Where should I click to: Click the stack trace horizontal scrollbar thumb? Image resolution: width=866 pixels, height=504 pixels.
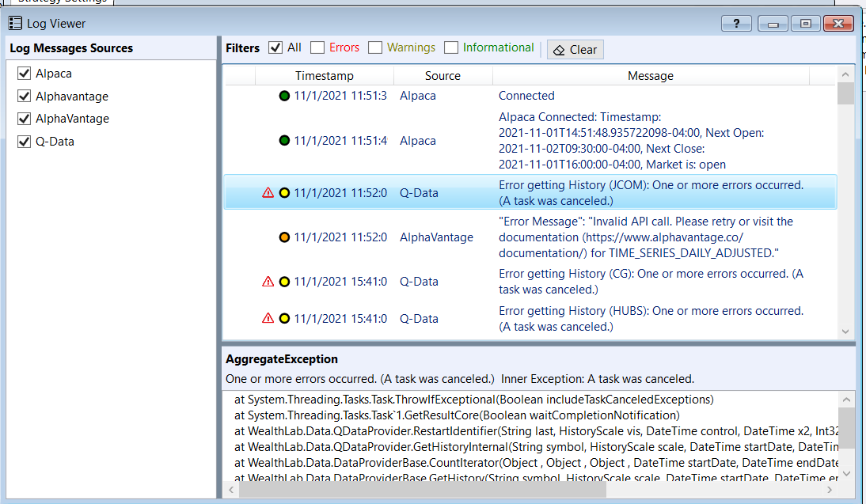[x=423, y=490]
